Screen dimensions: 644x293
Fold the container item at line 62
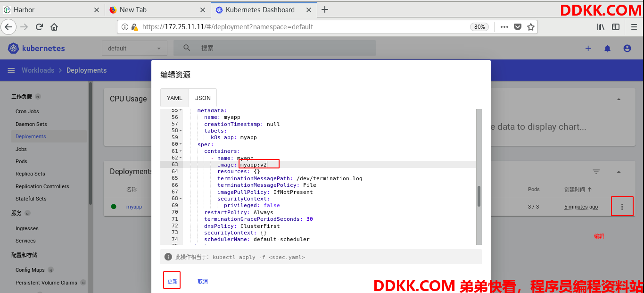(x=181, y=158)
